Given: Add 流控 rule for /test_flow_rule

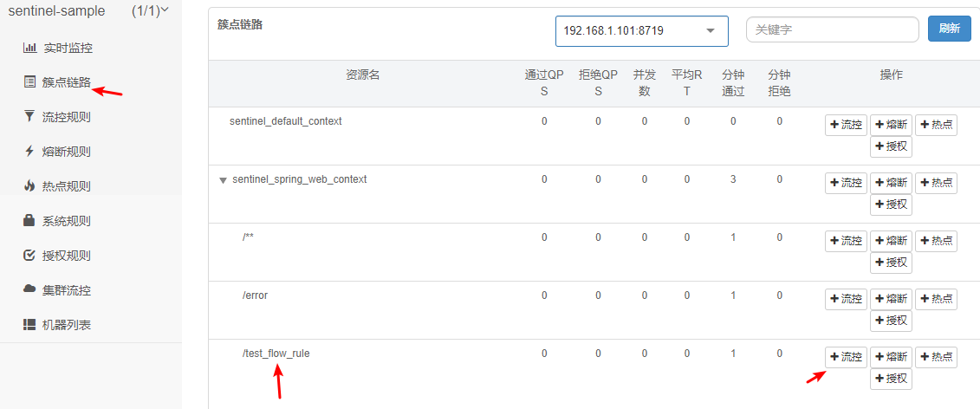Looking at the screenshot, I should coord(846,357).
